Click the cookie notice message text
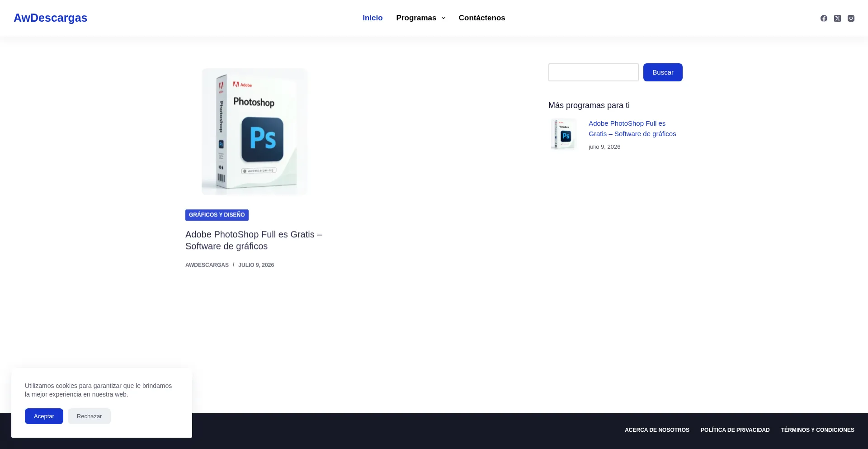This screenshot has width=868, height=449. click(99, 390)
